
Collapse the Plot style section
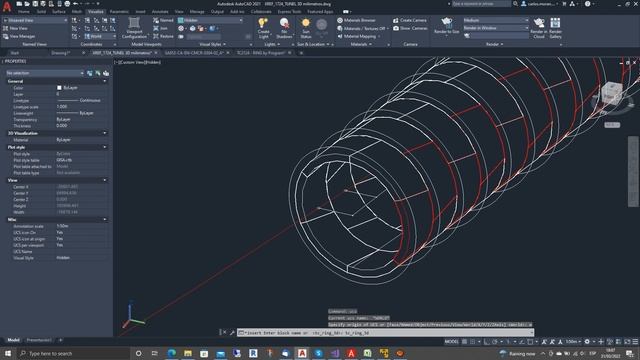click(104, 147)
